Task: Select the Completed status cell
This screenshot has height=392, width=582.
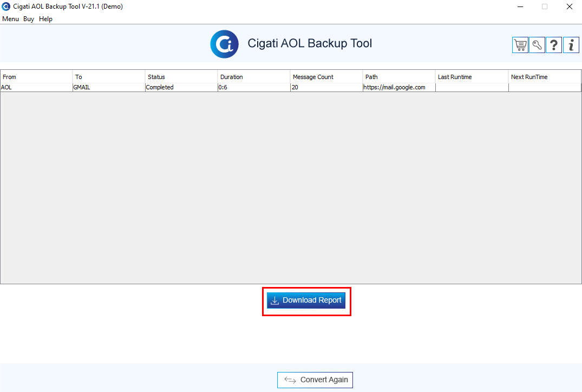Action: [x=181, y=87]
